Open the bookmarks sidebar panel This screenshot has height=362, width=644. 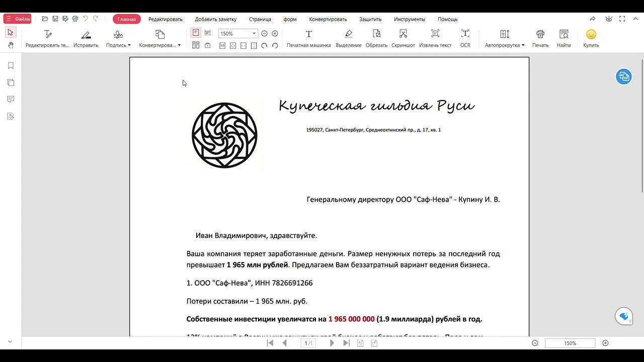point(11,66)
